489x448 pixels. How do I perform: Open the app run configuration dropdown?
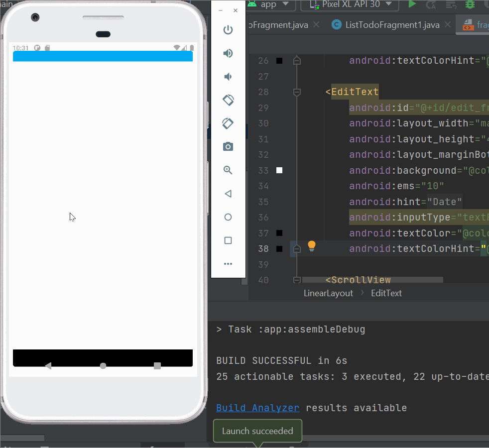tap(270, 5)
